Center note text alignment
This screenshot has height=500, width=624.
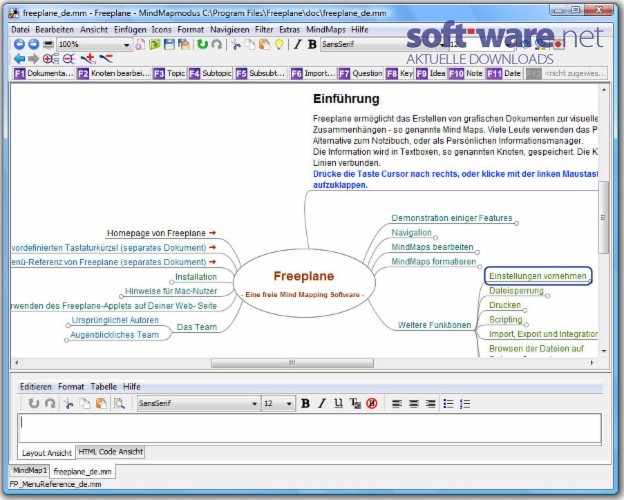[x=413, y=404]
